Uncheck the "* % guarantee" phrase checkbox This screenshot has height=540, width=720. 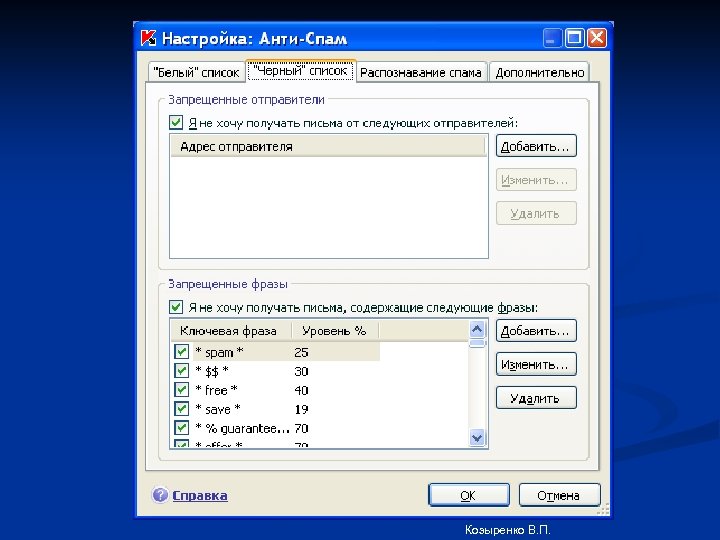(181, 428)
